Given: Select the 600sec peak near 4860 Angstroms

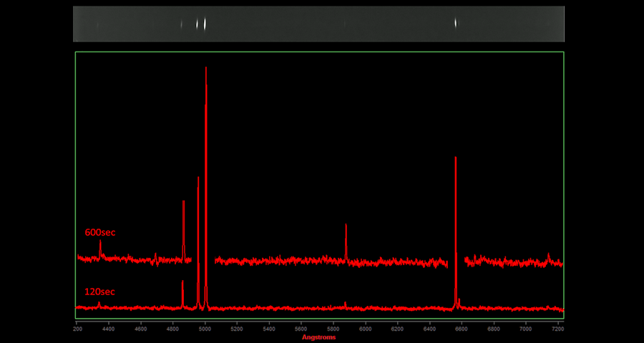Looking at the screenshot, I should coord(184,207).
